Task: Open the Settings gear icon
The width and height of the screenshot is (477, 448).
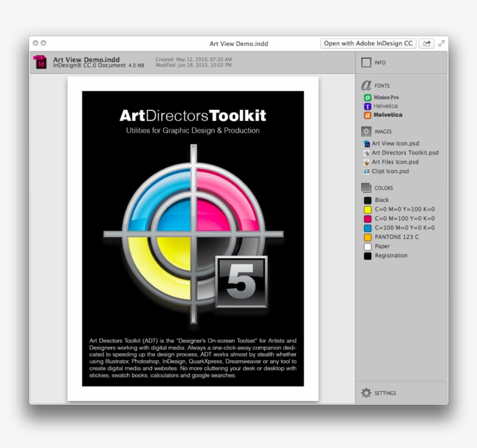Action: 366,393
